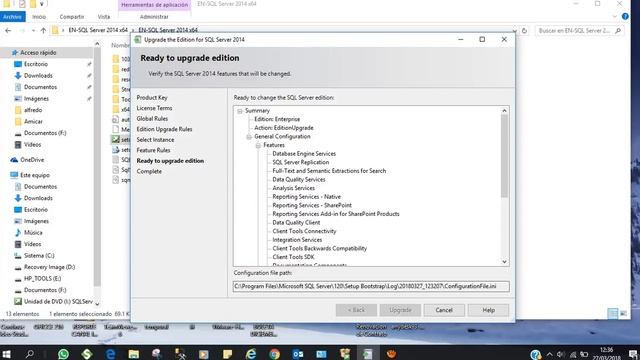
Task: Select 'Client Tools SDK' feature row
Action: [293, 257]
